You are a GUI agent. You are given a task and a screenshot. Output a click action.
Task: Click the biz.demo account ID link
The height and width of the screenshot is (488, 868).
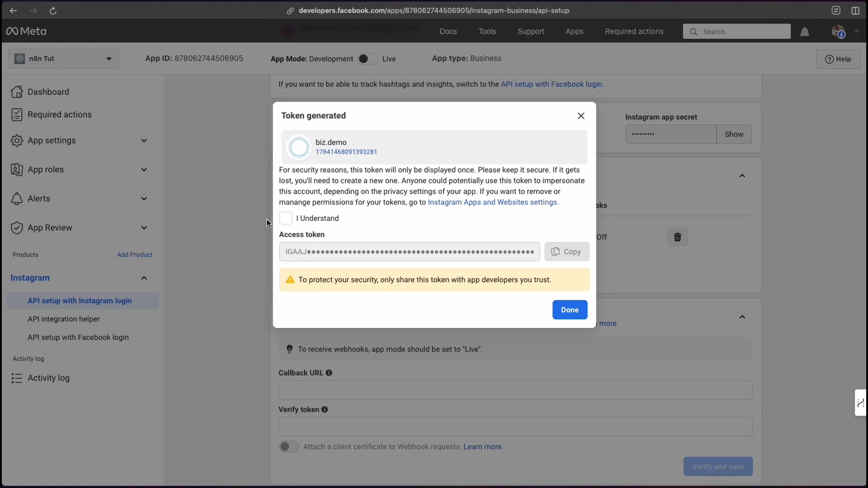(x=346, y=152)
